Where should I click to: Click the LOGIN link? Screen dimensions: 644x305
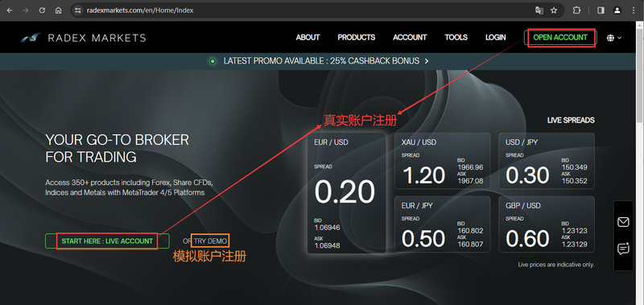coord(495,37)
